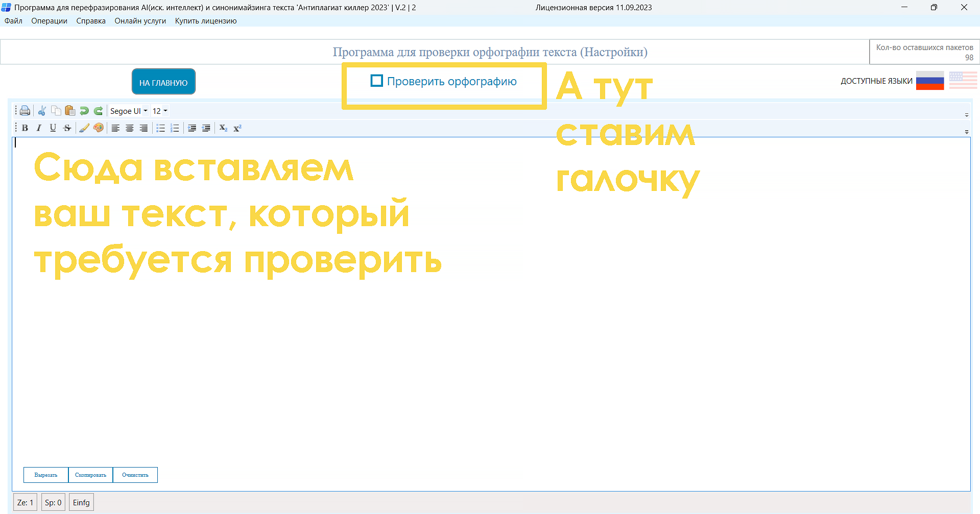
Task: Click the НА ГЛАВНУЮ button
Action: (163, 82)
